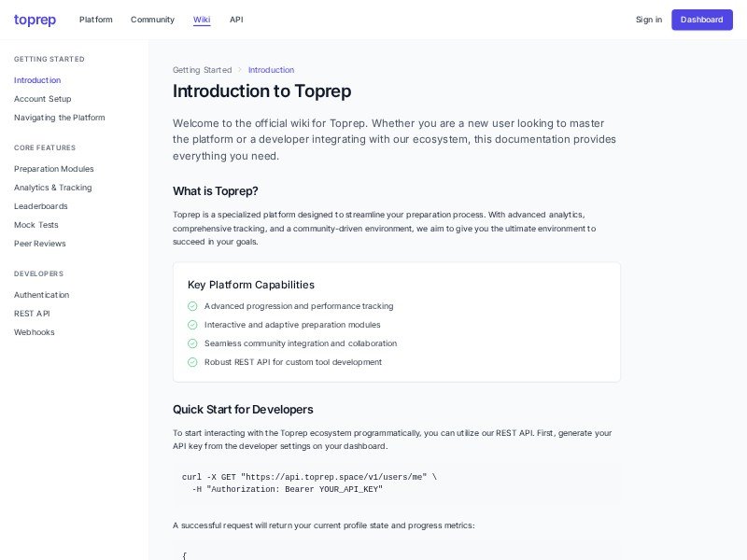Switch to the Community section
This screenshot has width=747, height=560.
tap(152, 20)
